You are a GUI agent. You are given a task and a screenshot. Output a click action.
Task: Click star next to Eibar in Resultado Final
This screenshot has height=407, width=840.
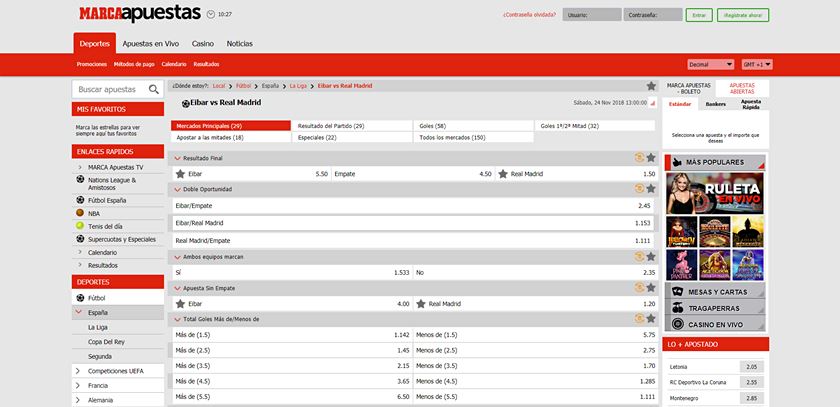point(180,174)
